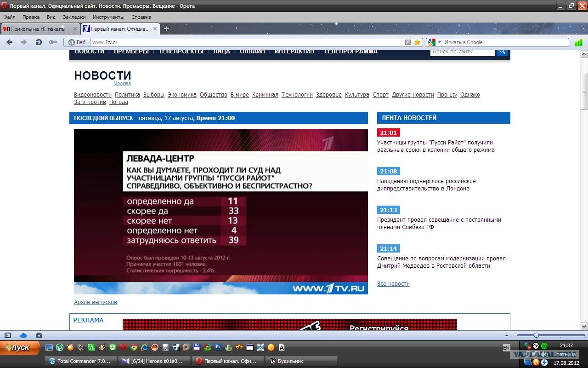Close the Приколы на ЯПлакалъ tab
Image resolution: width=588 pixels, height=368 pixels.
tap(75, 29)
